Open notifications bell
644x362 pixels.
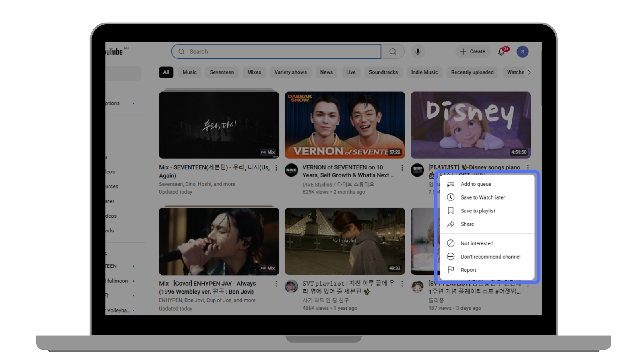pos(502,51)
